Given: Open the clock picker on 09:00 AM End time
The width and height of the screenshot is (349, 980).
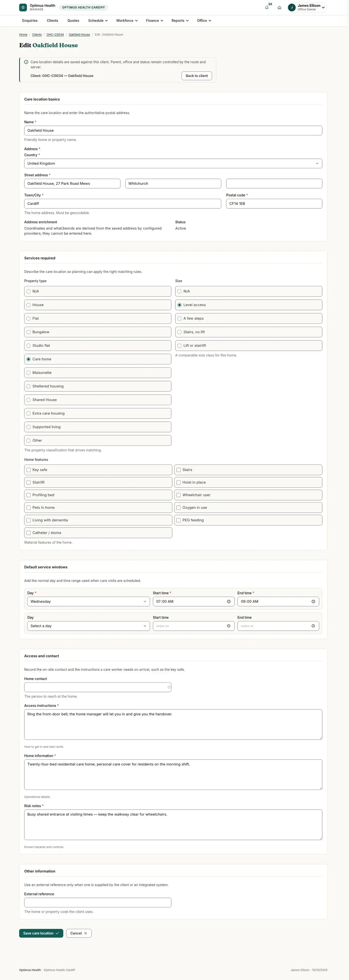Looking at the screenshot, I should tap(313, 602).
